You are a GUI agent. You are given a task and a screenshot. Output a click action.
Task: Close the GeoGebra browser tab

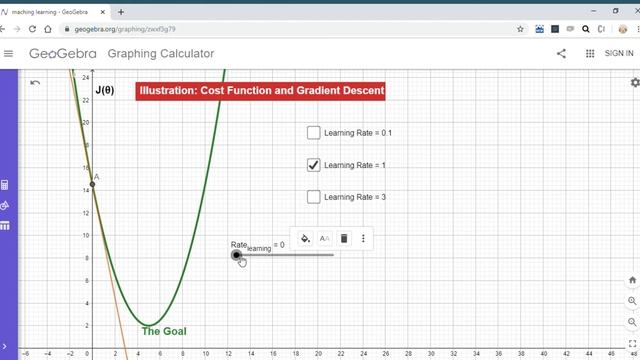click(102, 12)
